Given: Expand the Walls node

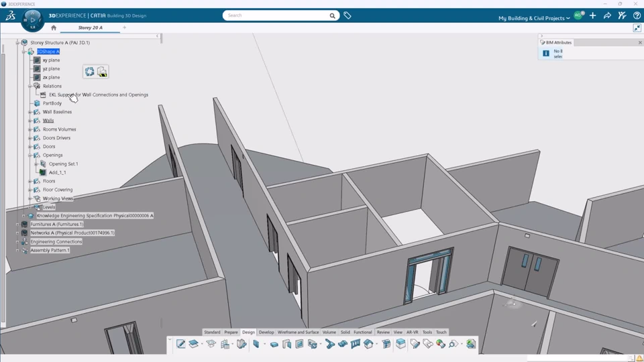Looking at the screenshot, I should point(30,121).
